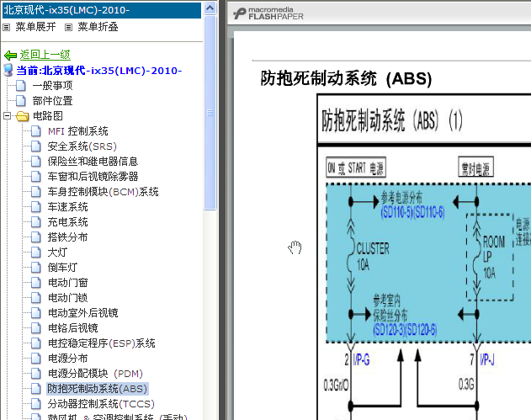Click the 北京现代-ix35(LMC)-2010- blue header bar
Screen dimensions: 531x420
coord(102,10)
